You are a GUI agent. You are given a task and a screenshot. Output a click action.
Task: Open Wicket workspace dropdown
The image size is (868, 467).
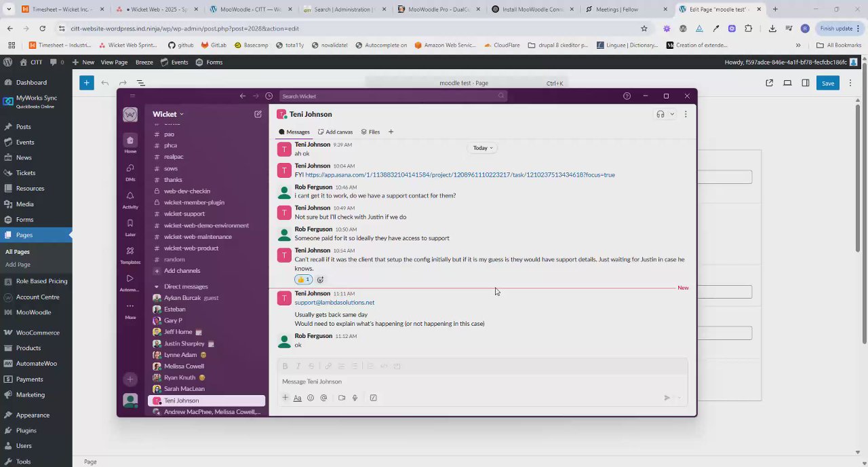pos(168,114)
